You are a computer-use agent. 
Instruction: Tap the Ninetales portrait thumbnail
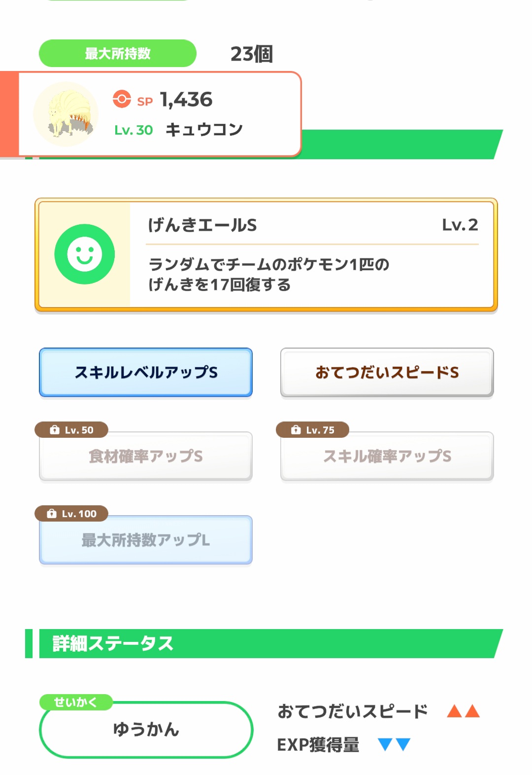[x=66, y=114]
